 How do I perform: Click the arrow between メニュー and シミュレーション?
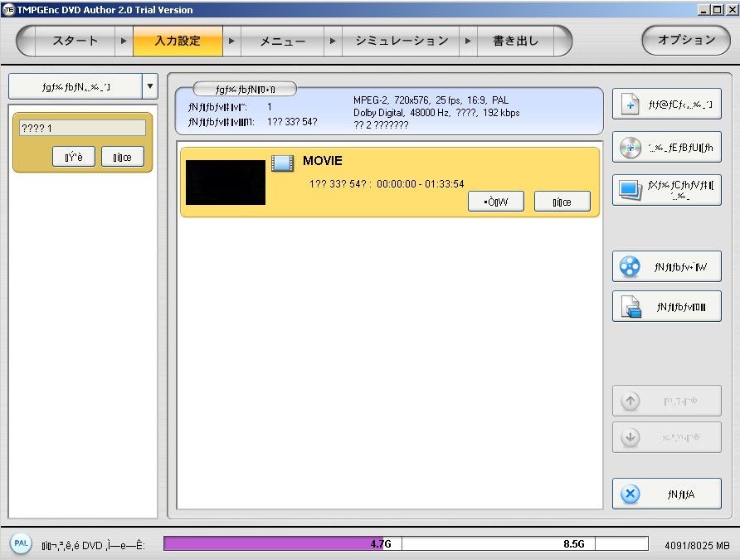point(333,41)
